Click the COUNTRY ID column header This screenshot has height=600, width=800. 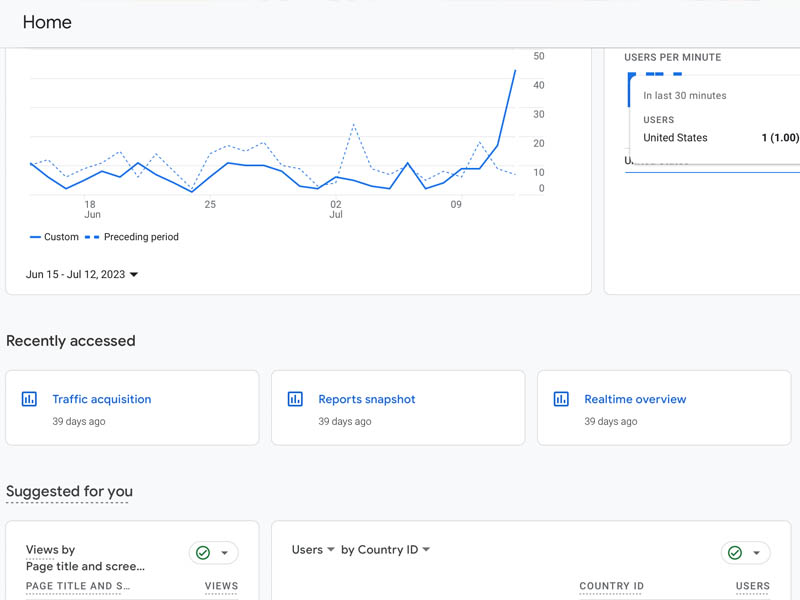tap(611, 586)
